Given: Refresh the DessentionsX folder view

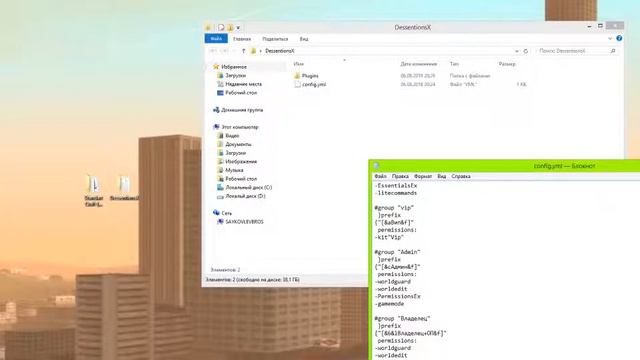Looking at the screenshot, I should tap(526, 51).
